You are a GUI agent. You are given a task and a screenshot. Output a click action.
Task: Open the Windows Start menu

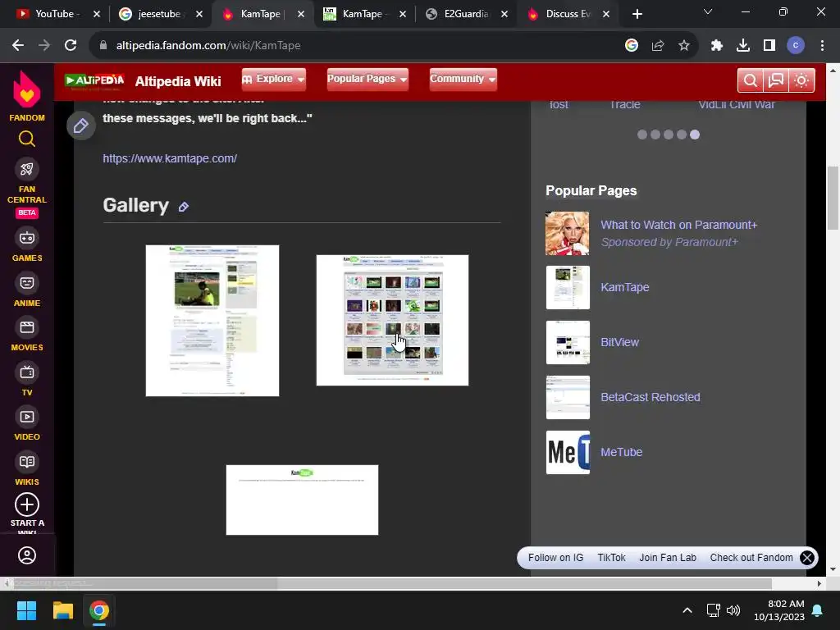26,610
